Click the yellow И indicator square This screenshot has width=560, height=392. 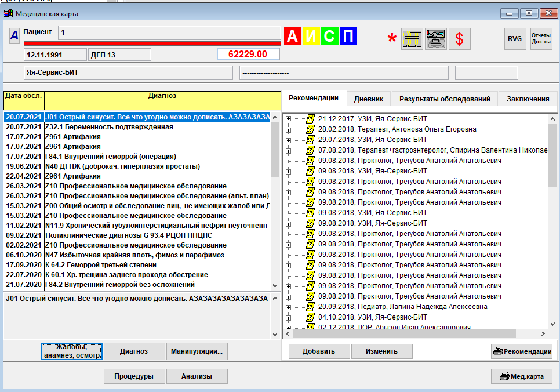[x=311, y=36]
